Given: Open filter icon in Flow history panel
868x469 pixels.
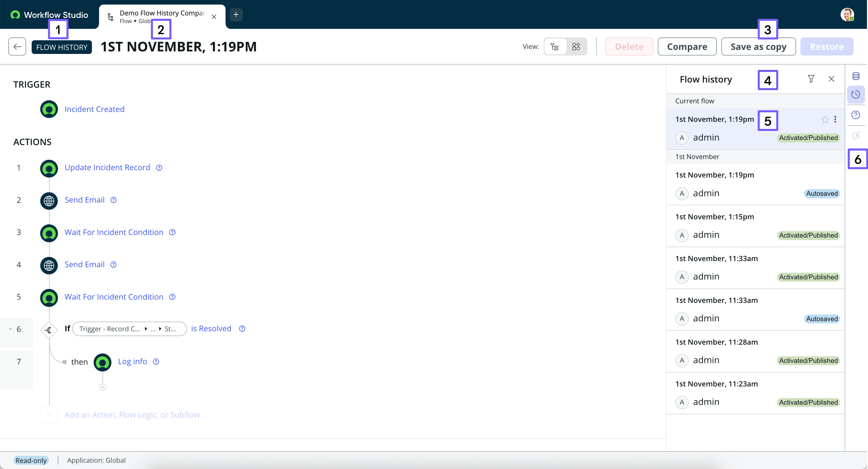Looking at the screenshot, I should click(x=811, y=79).
